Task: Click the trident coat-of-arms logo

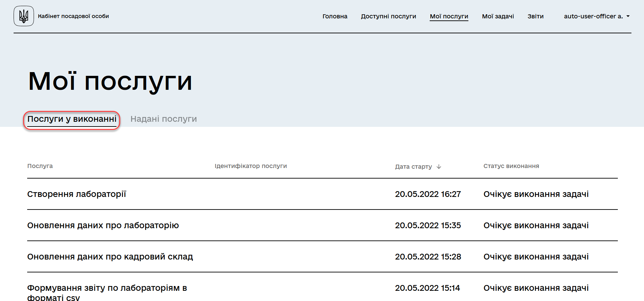Action: (24, 16)
